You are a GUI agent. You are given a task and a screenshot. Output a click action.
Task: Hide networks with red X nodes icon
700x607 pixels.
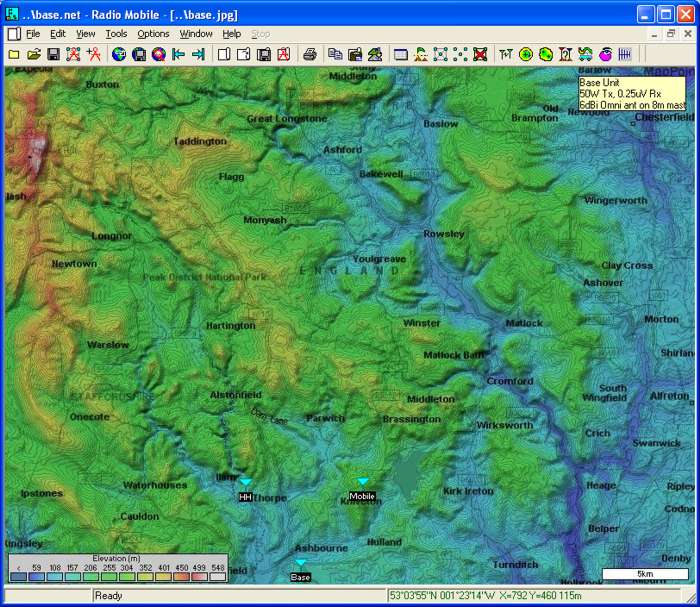coord(480,54)
